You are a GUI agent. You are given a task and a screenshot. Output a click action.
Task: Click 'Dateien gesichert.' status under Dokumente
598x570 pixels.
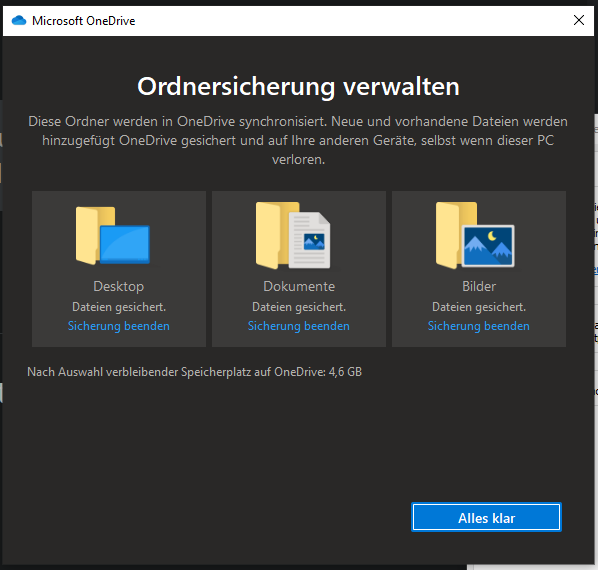coord(299,307)
